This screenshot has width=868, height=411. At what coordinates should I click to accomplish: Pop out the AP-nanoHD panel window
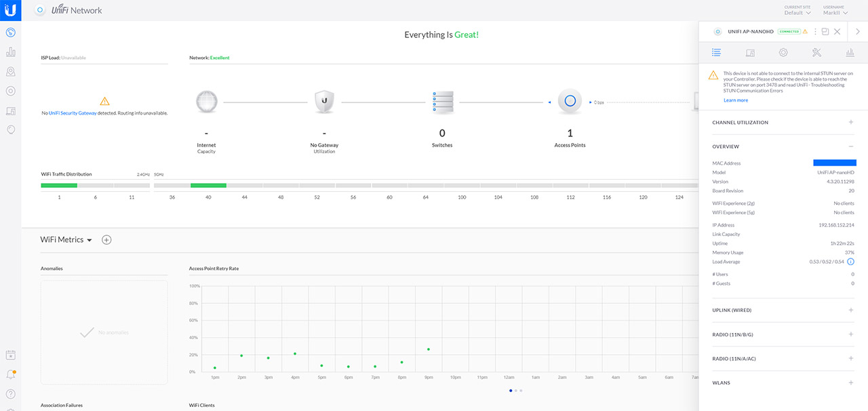coord(825,32)
